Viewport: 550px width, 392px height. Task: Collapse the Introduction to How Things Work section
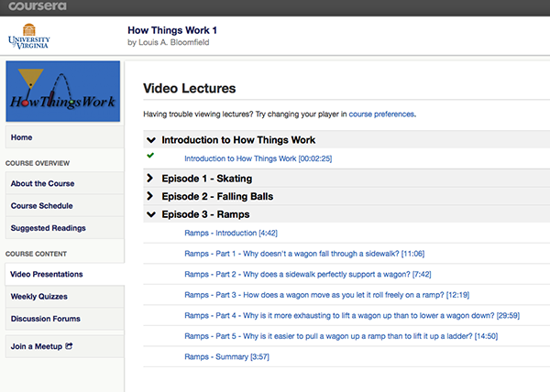coord(150,140)
